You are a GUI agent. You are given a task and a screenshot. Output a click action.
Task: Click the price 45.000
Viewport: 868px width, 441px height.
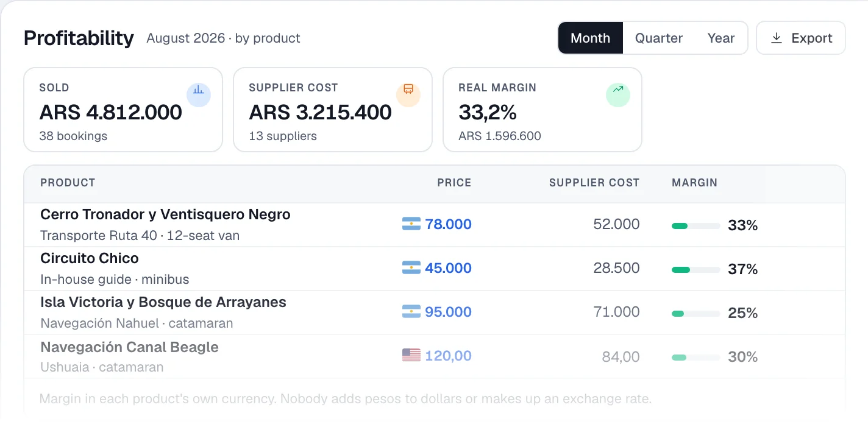(448, 268)
